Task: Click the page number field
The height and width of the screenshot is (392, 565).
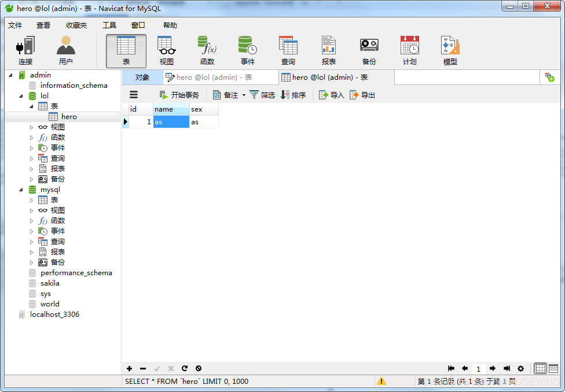Action: [x=479, y=369]
